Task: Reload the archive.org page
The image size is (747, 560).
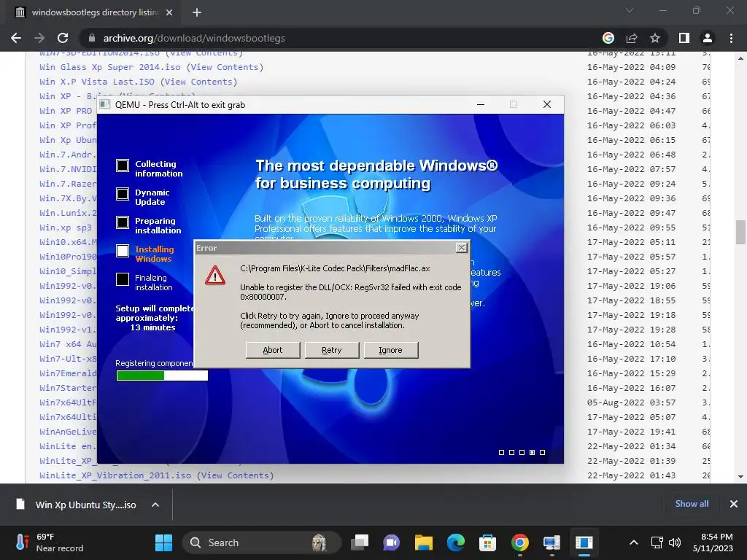Action: click(x=63, y=38)
